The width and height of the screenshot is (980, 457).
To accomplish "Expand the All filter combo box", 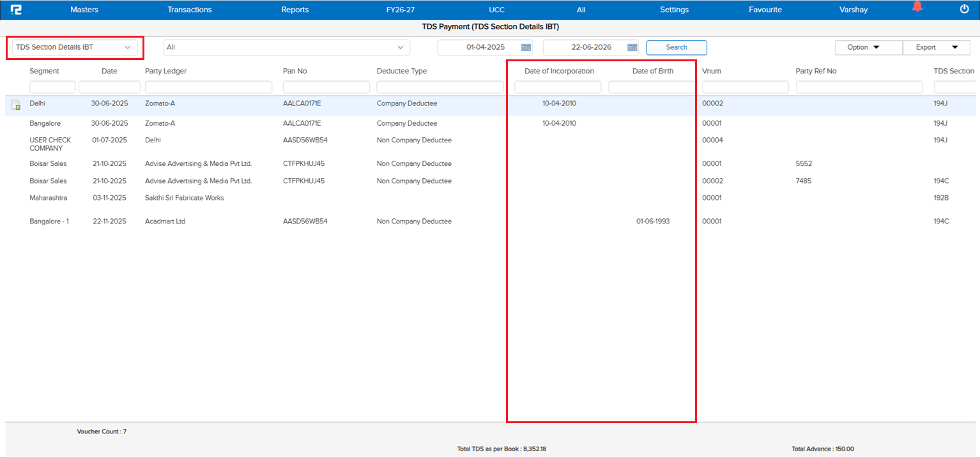I will point(287,47).
